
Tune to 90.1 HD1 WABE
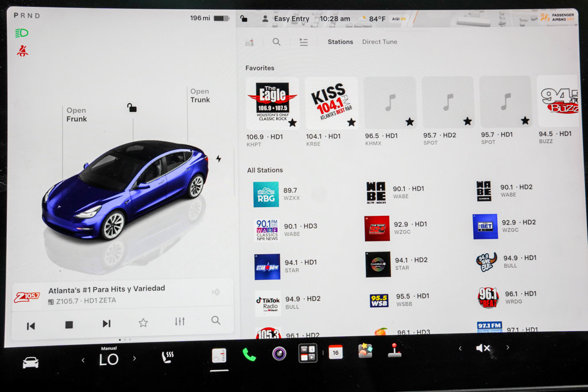[395, 192]
